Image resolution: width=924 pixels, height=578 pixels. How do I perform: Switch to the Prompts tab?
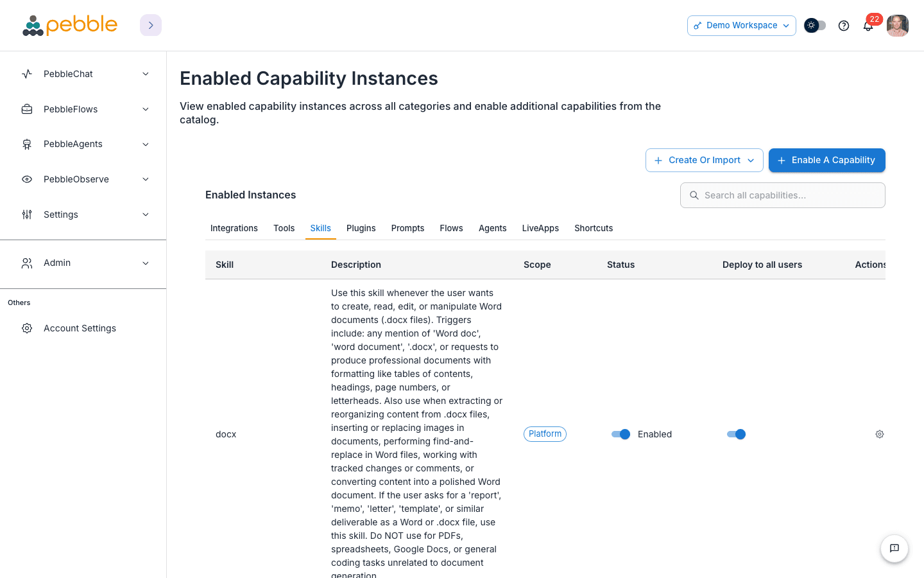(x=408, y=228)
